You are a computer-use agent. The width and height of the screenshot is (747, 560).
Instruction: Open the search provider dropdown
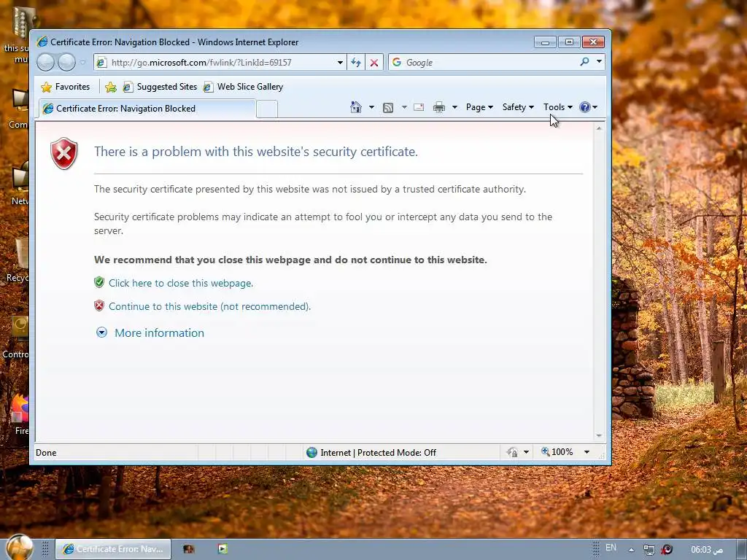[x=600, y=62]
